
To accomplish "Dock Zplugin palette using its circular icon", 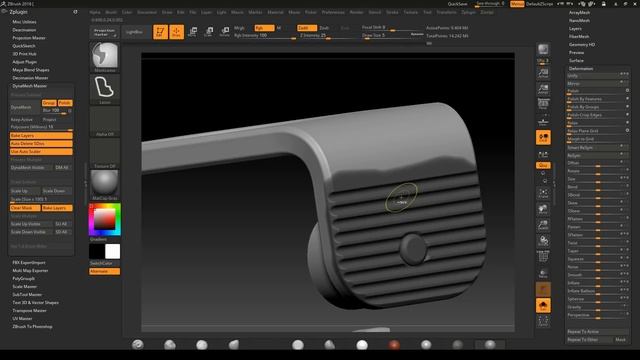I will coord(75,12).
